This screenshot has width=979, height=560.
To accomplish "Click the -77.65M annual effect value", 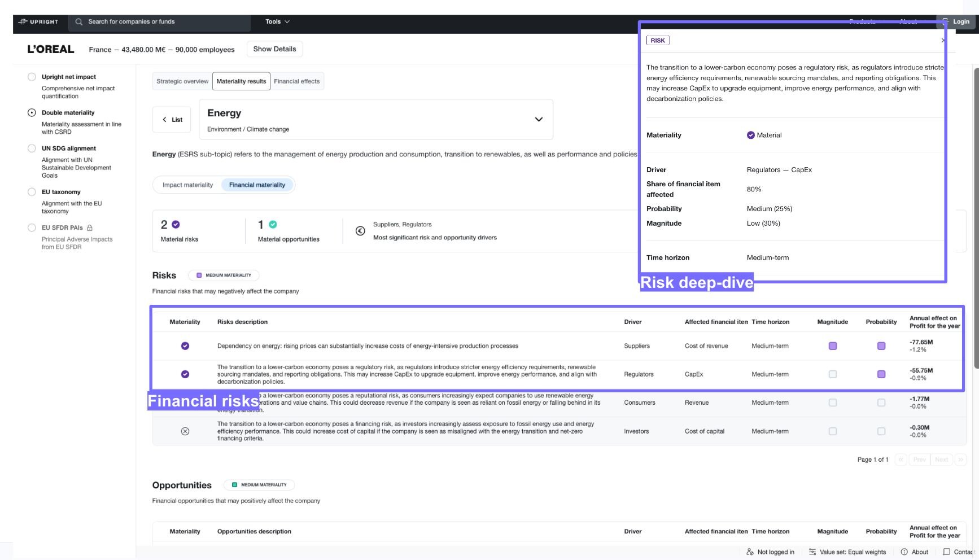I will (x=921, y=342).
